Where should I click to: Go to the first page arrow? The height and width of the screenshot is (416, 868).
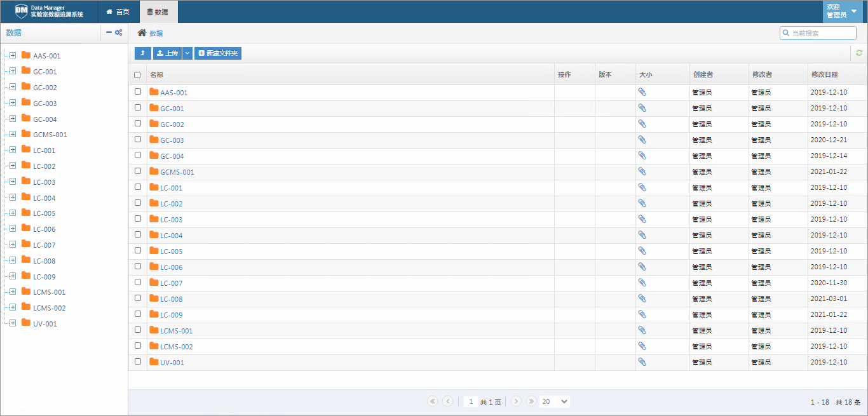click(x=433, y=401)
